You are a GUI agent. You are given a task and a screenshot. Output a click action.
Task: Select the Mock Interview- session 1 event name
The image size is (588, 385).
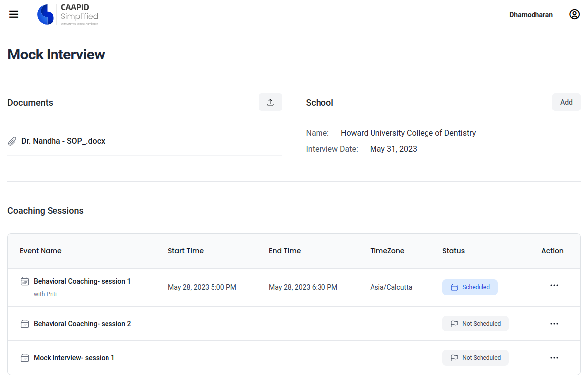[74, 358]
